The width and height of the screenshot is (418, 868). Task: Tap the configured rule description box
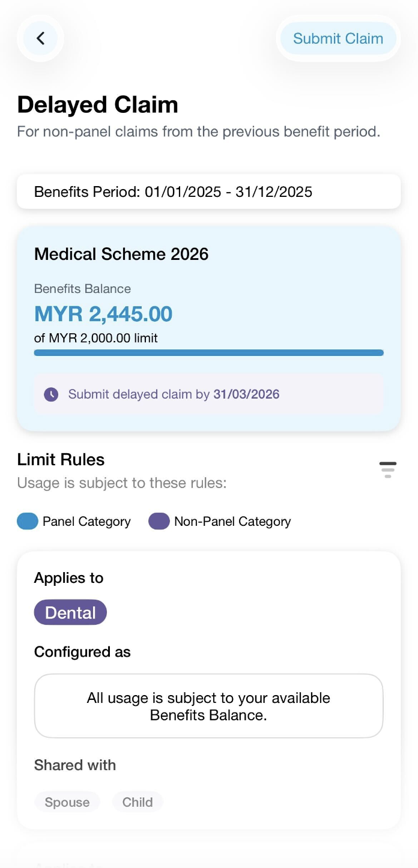click(208, 706)
